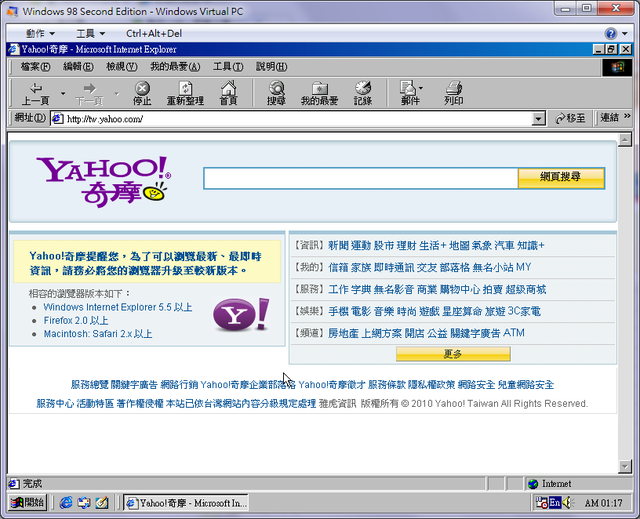Click in the Yahoo search text field
640x519 pixels.
point(361,178)
